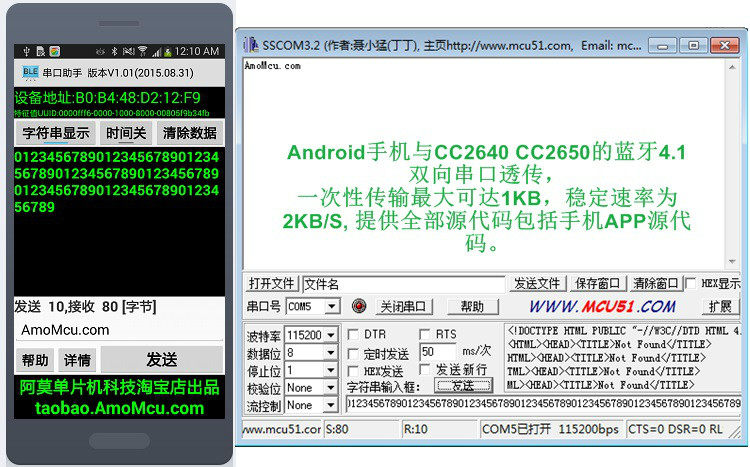
Task: Open the 波特率 115200 dropdown
Action: point(331,335)
